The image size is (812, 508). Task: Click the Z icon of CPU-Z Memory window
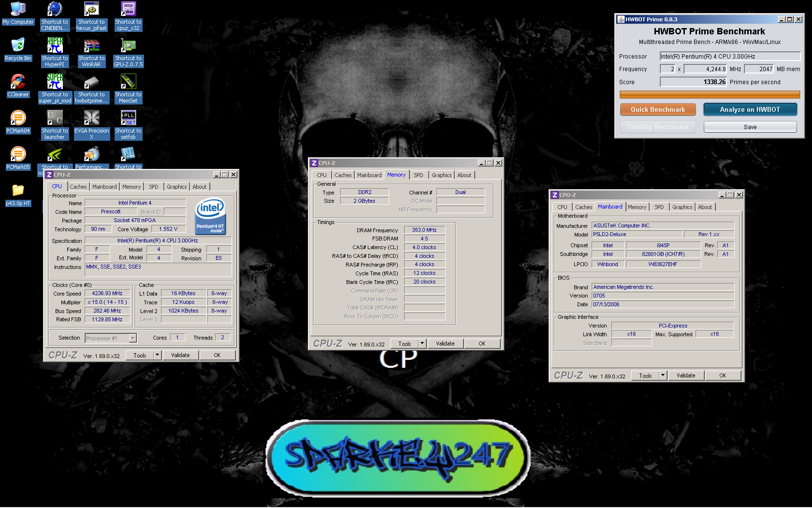pos(314,163)
